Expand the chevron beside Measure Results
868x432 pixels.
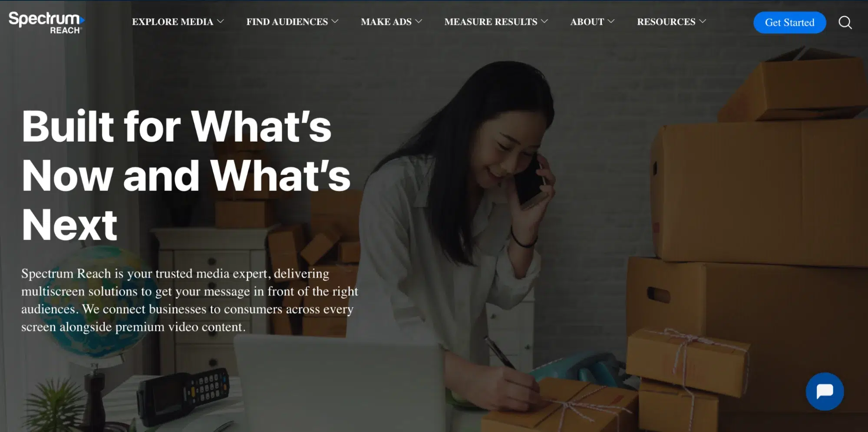pyautogui.click(x=545, y=21)
